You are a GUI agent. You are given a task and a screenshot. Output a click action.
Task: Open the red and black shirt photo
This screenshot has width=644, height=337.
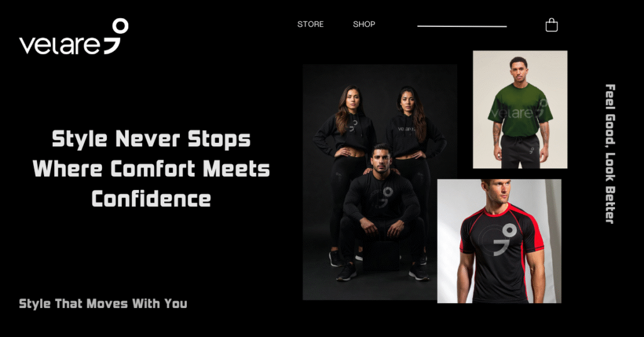499,241
